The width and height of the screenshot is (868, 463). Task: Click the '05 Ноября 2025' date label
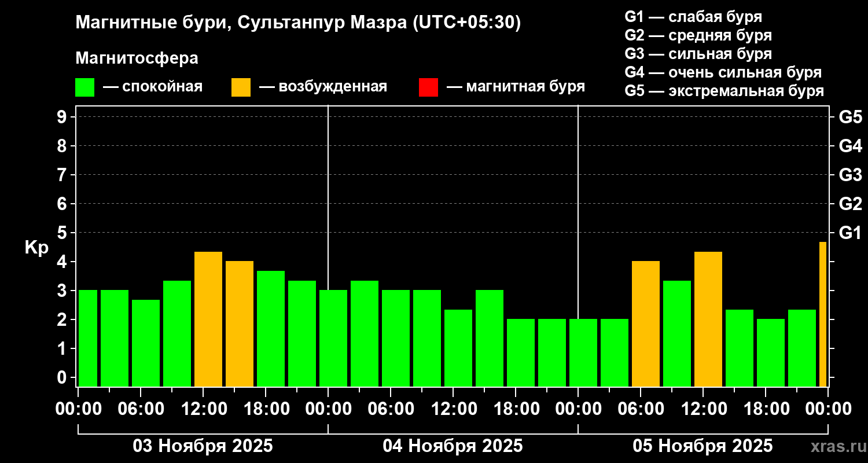tap(703, 446)
